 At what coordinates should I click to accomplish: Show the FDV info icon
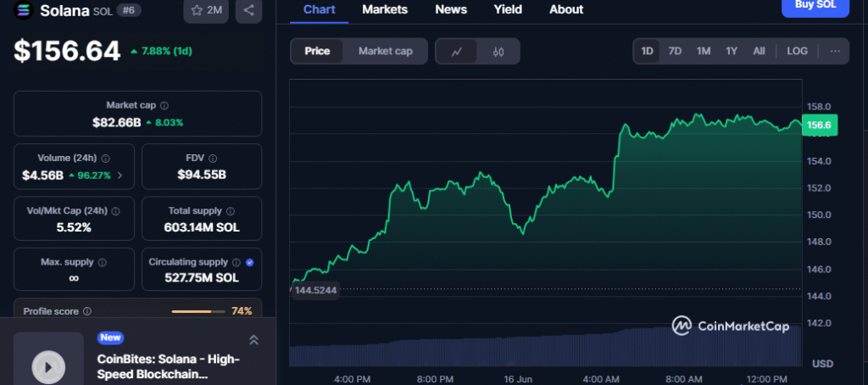tap(213, 158)
